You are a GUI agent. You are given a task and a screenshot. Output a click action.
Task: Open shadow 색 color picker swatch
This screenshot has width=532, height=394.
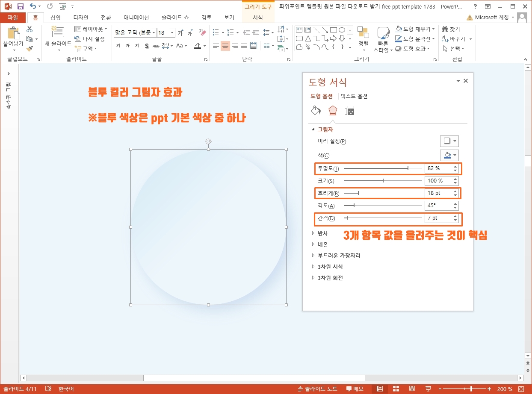tap(449, 155)
